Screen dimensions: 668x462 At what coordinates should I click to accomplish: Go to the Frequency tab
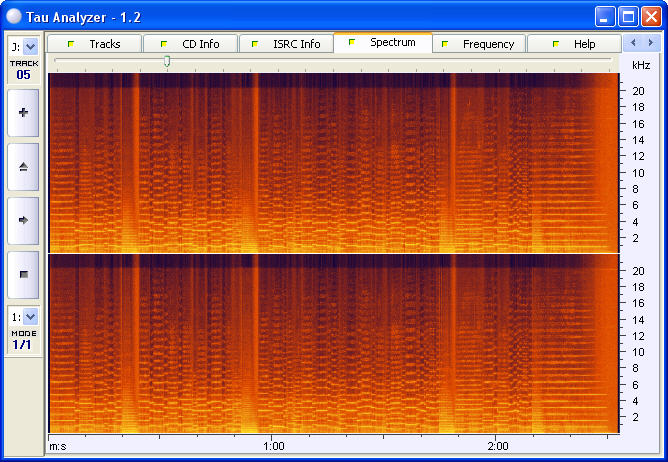(478, 44)
